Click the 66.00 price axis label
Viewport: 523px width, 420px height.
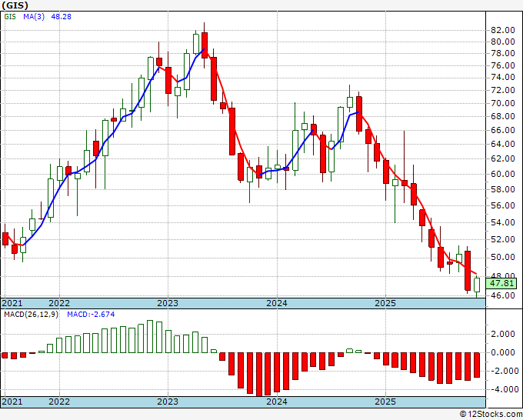[x=503, y=130]
